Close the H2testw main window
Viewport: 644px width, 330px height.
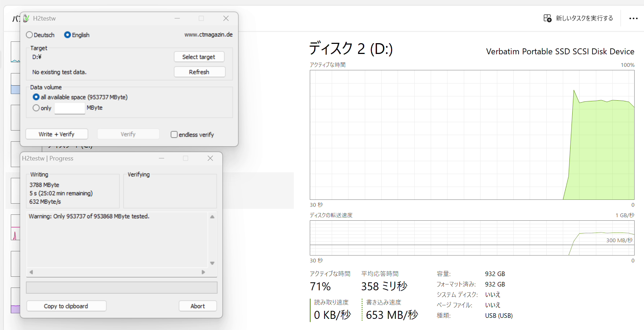226,18
